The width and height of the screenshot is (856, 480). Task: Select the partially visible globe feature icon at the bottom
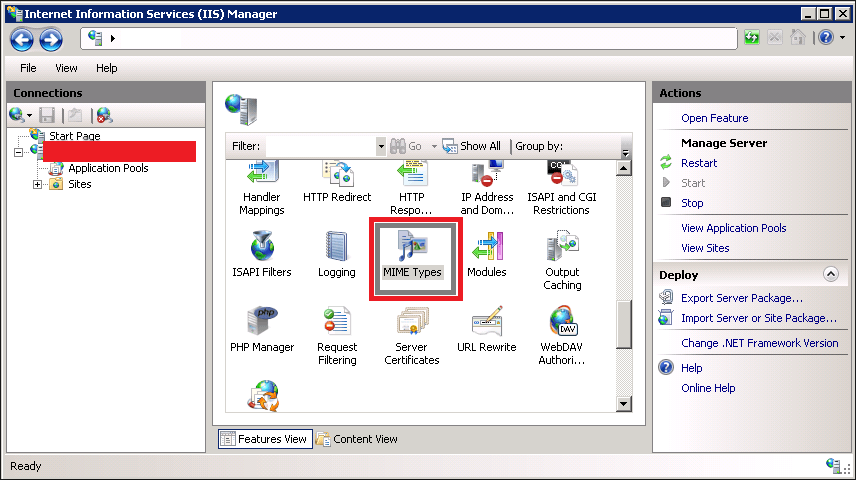click(263, 396)
